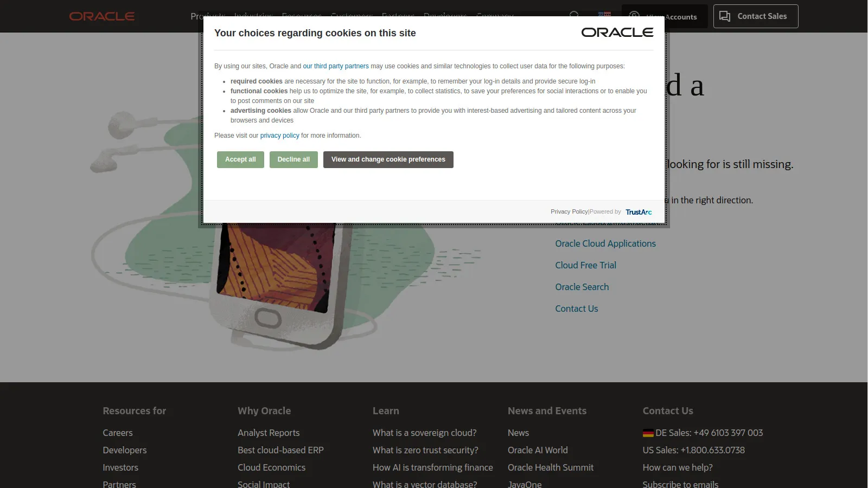
Task: Click the US flag language icon
Action: tap(604, 16)
